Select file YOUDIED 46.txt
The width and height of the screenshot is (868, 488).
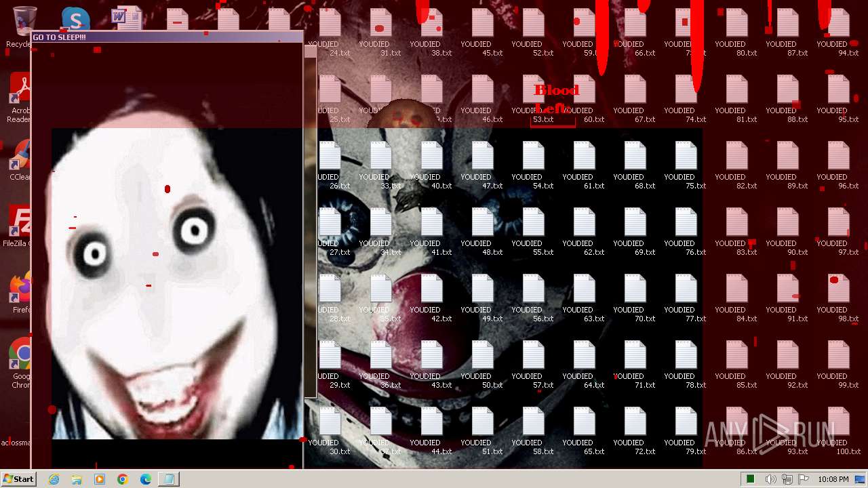pos(482,99)
